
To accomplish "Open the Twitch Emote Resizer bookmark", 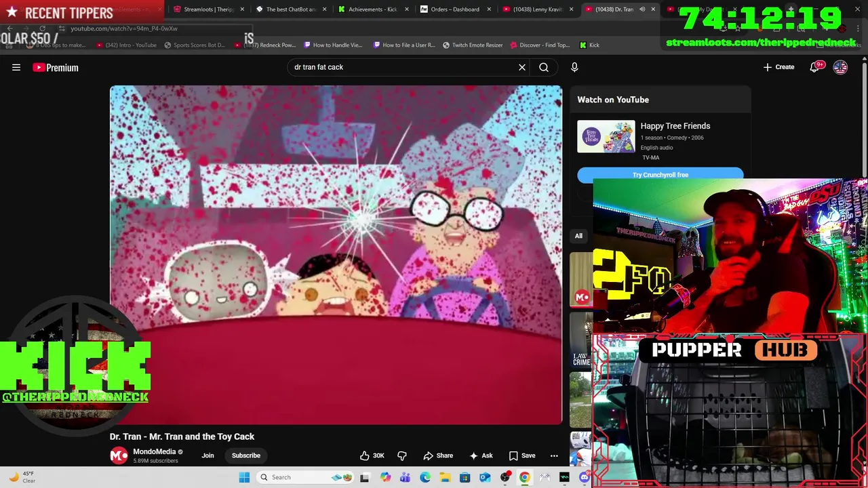I will pos(473,45).
